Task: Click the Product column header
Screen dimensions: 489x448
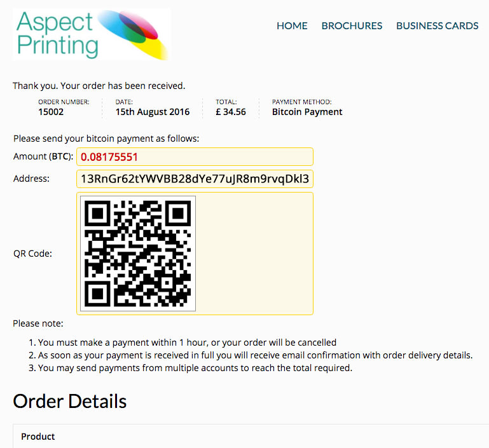Action: click(38, 437)
